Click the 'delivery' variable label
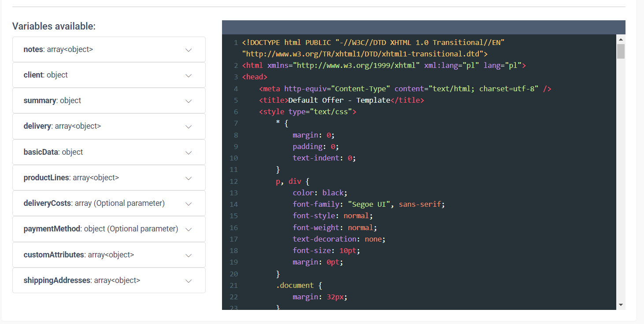This screenshot has height=324, width=644. pos(37,126)
